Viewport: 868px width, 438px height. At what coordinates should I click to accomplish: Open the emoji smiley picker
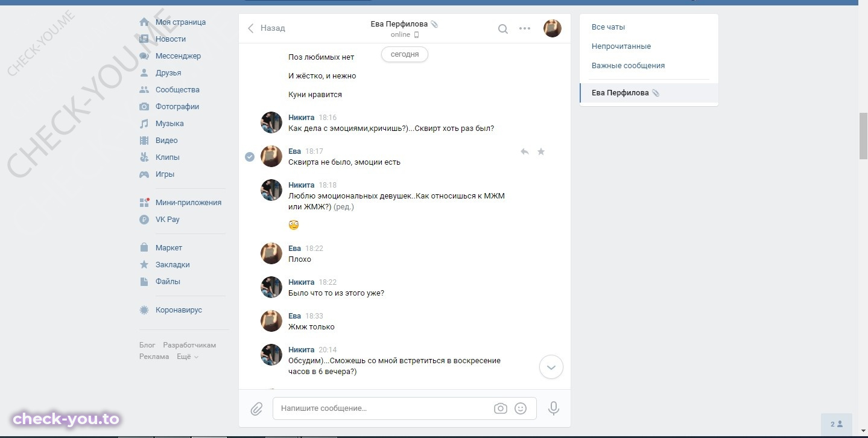[521, 408]
